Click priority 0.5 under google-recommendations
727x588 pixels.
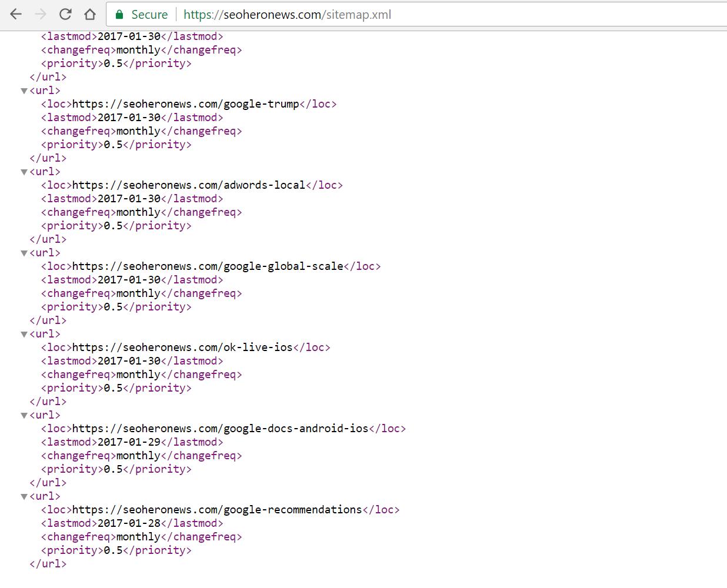coord(116,550)
